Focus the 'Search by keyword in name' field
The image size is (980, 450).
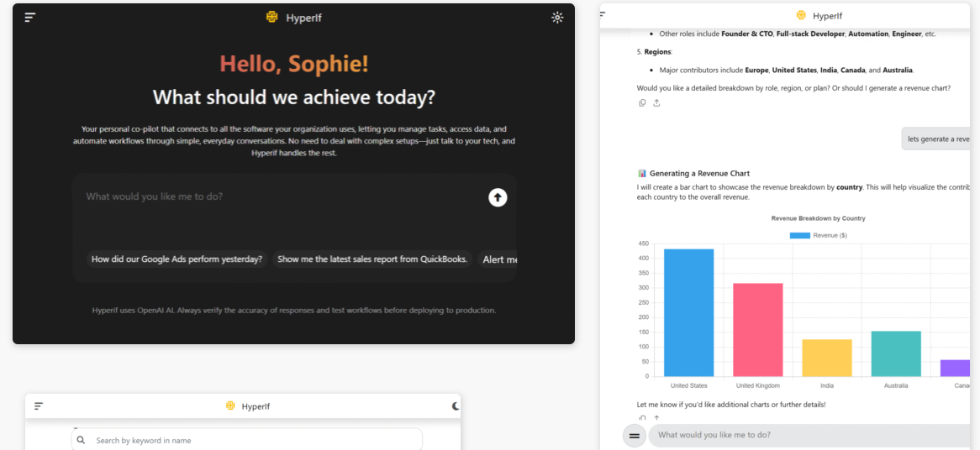(252, 440)
